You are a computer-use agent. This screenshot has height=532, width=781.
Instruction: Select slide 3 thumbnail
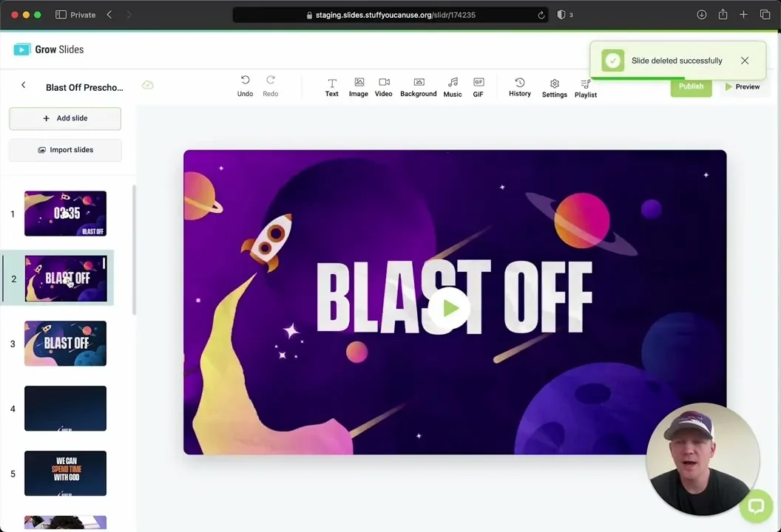(65, 344)
